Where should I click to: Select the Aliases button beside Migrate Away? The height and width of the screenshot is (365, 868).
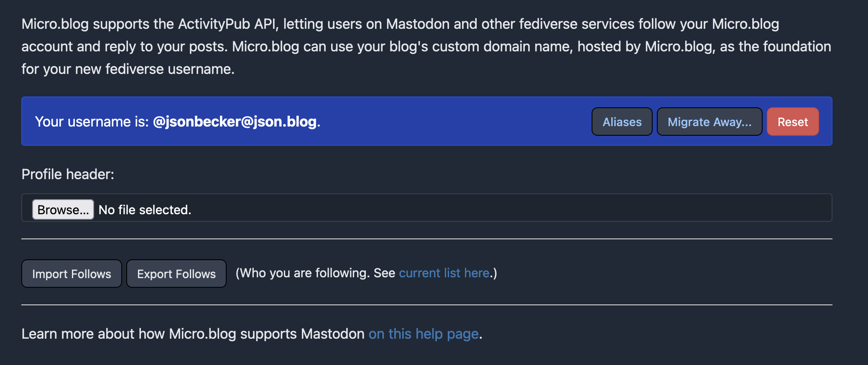coord(622,122)
